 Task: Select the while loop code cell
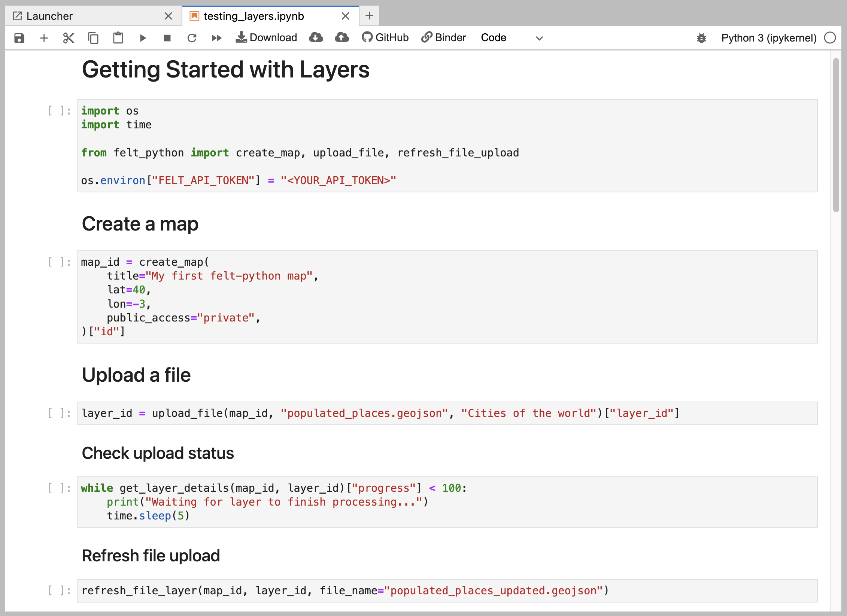point(447,502)
